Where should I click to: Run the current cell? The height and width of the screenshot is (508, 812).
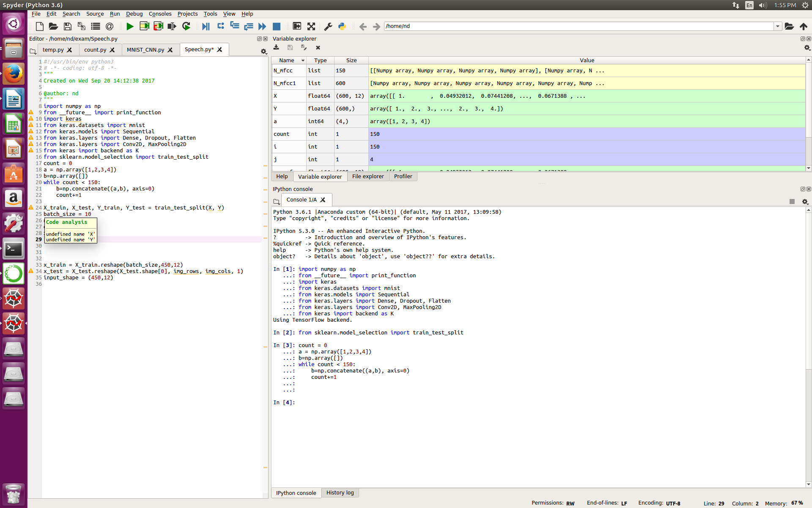tap(144, 26)
